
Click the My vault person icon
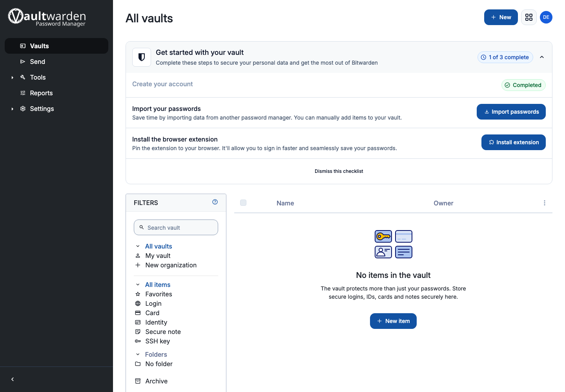(138, 256)
